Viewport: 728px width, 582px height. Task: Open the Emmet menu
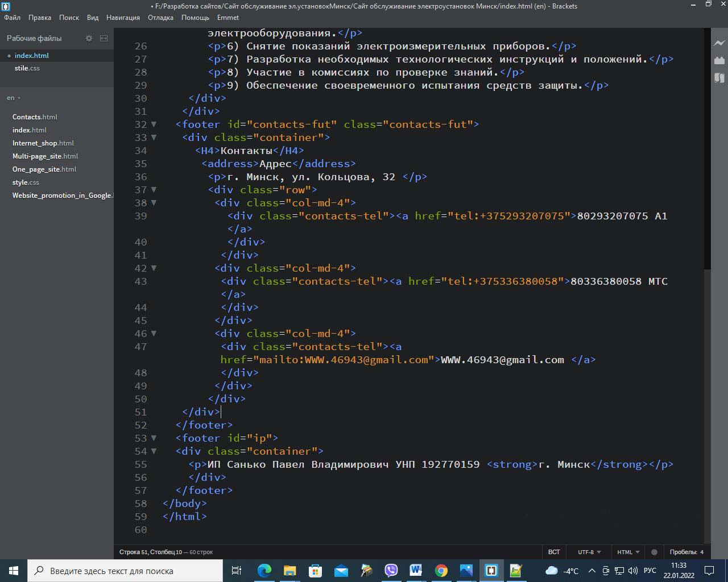(228, 18)
